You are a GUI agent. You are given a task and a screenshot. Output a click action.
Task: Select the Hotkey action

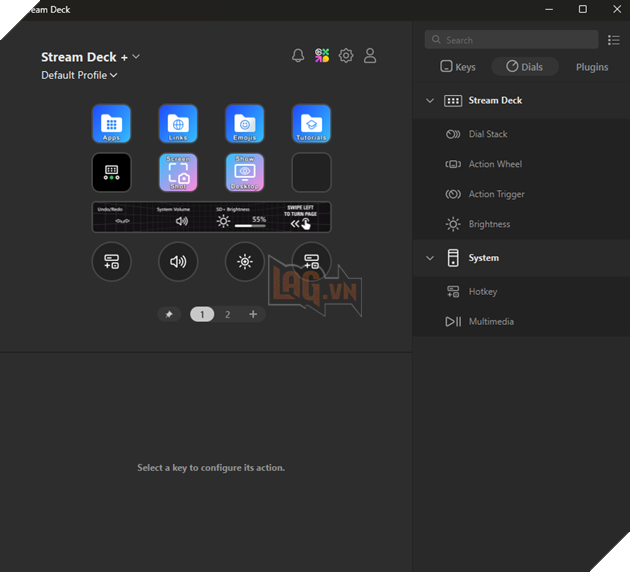(521, 291)
